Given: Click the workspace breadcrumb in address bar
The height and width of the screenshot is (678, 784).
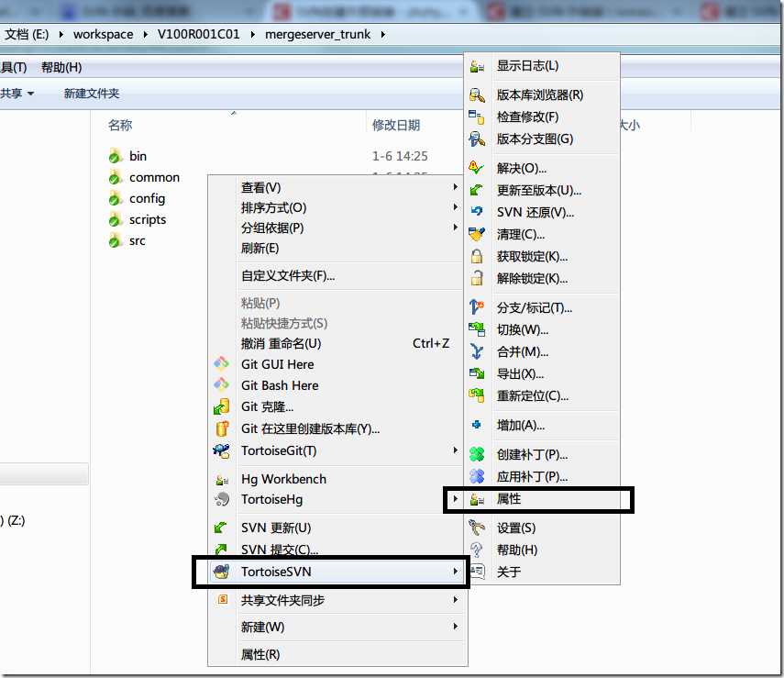Looking at the screenshot, I should (x=103, y=35).
